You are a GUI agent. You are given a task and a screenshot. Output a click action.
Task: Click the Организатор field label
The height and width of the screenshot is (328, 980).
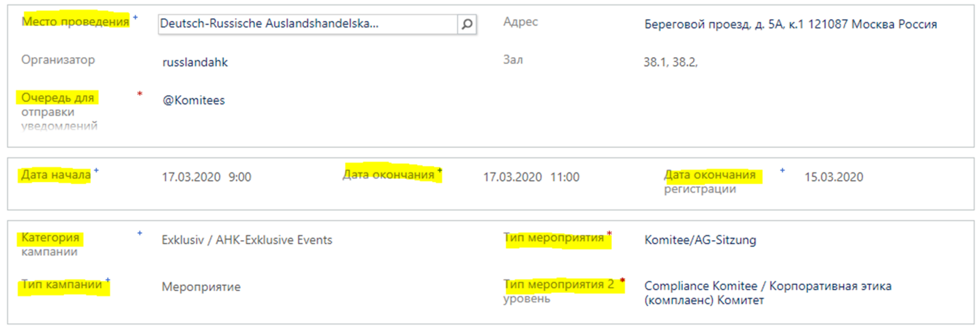(x=58, y=59)
